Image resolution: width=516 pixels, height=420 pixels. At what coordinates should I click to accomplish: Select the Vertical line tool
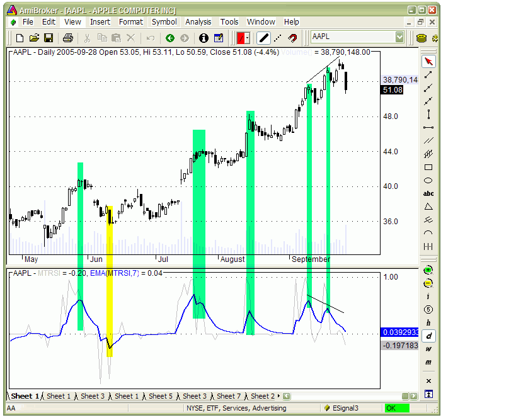click(x=428, y=114)
